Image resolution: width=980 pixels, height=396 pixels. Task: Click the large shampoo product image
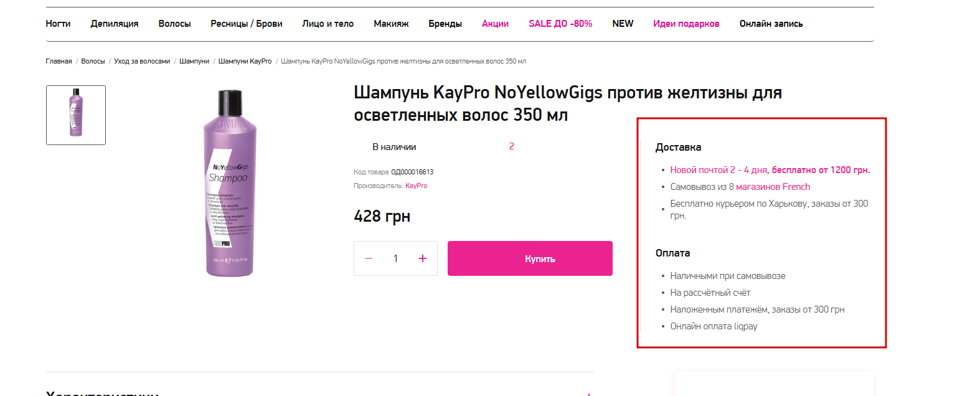click(230, 184)
